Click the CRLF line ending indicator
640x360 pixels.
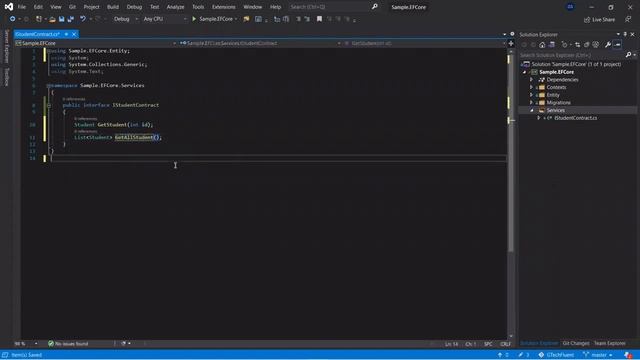(505, 344)
